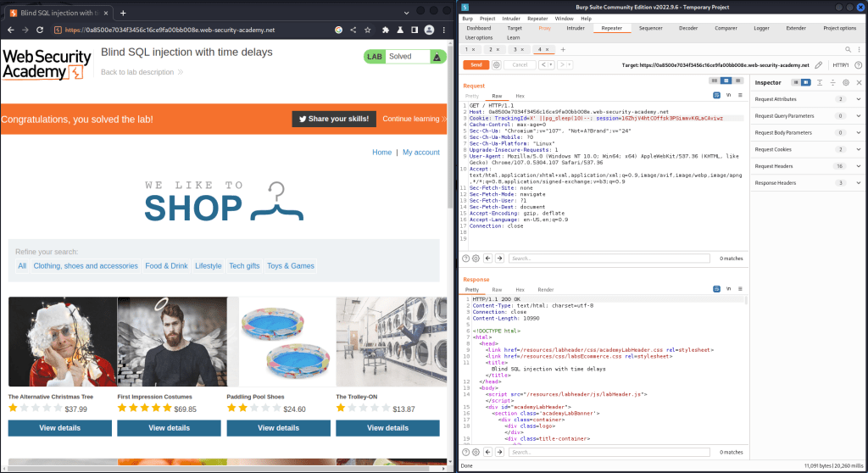Click the 'Tech gifts' category filter link
The width and height of the screenshot is (868, 473).
(244, 266)
